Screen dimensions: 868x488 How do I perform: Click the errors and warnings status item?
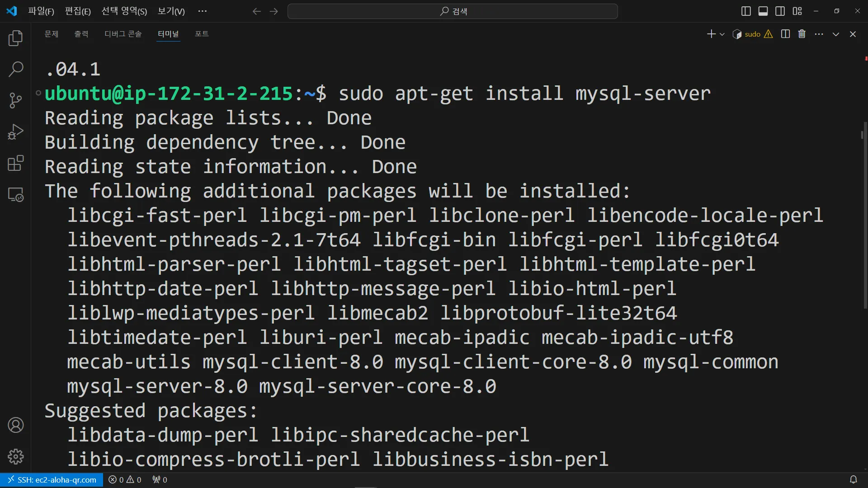point(125,480)
